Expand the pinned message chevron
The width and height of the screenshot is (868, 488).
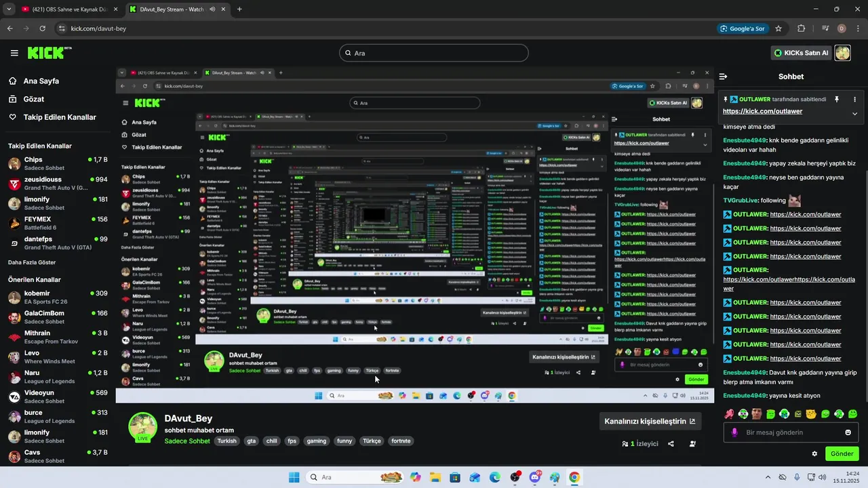[854, 113]
